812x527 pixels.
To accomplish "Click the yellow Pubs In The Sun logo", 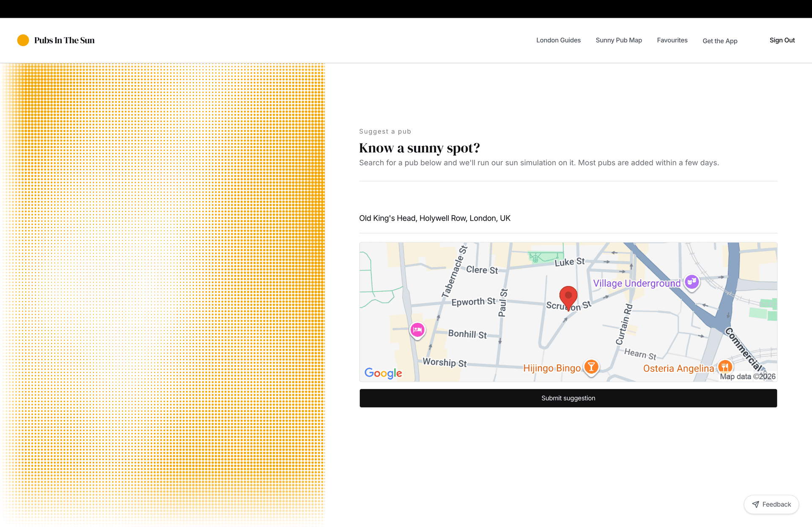I will 23,40.
